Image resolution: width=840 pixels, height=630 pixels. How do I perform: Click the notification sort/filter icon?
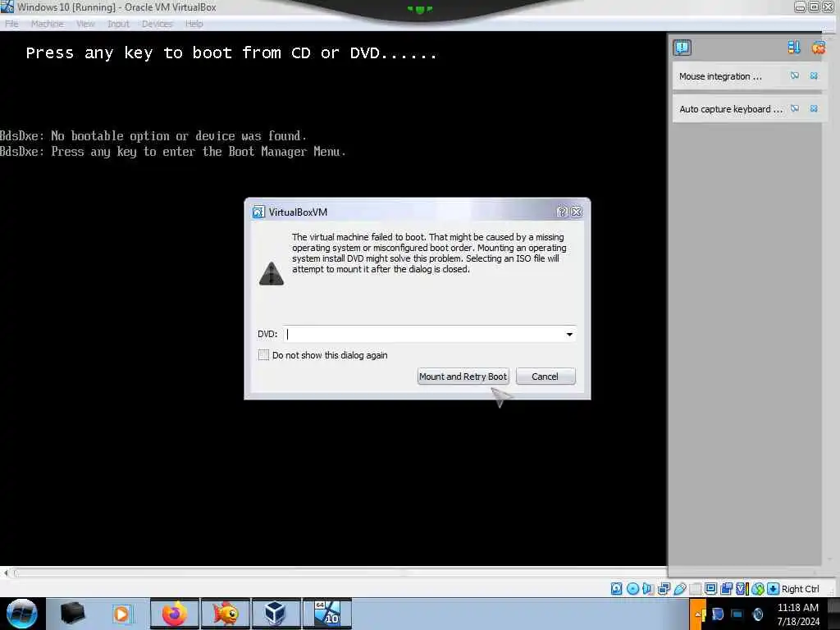point(794,48)
